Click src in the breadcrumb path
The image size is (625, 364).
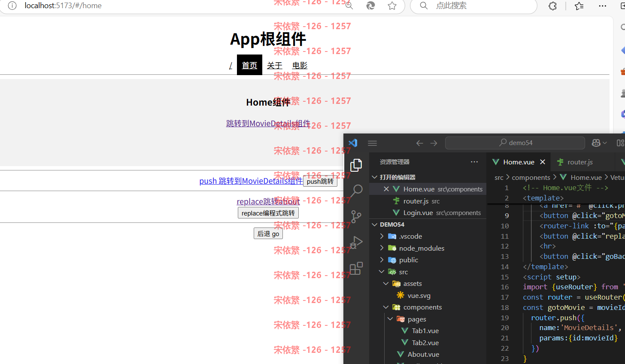[x=499, y=177]
